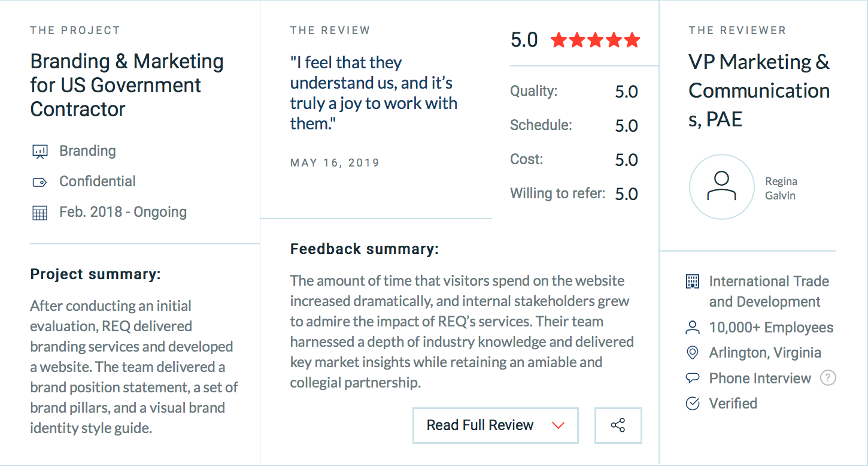Click the speech bubble Phone Interview icon
The image size is (868, 466).
[692, 378]
